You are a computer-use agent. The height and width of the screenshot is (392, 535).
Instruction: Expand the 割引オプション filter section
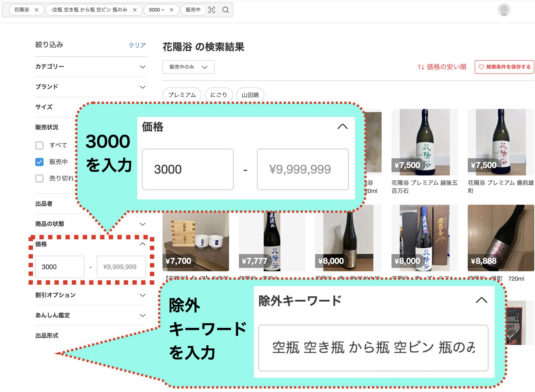pyautogui.click(x=90, y=295)
